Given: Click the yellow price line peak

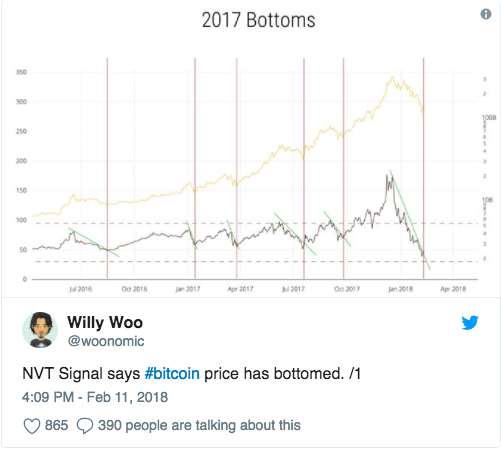Looking at the screenshot, I should 392,77.
